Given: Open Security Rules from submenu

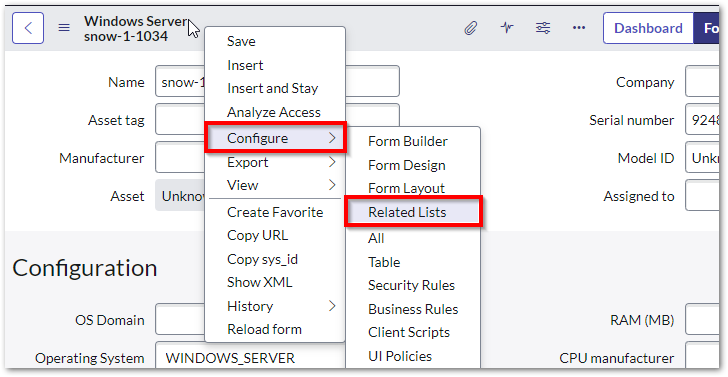Looking at the screenshot, I should pyautogui.click(x=413, y=286).
